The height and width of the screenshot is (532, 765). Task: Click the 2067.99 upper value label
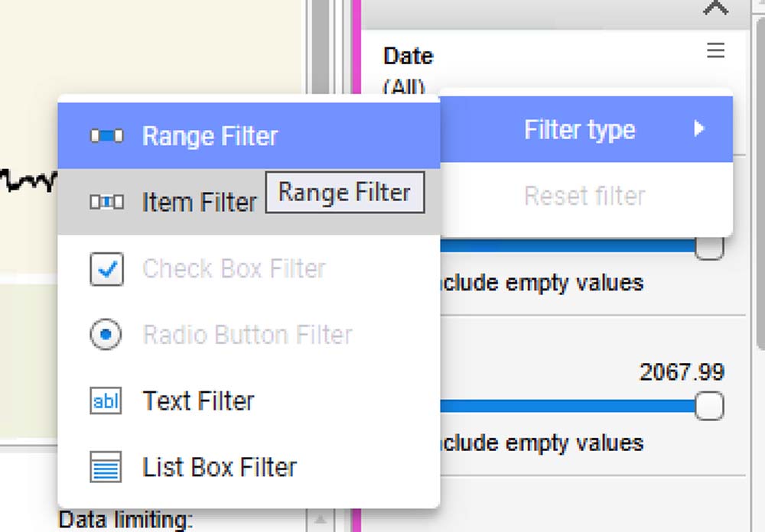click(682, 372)
